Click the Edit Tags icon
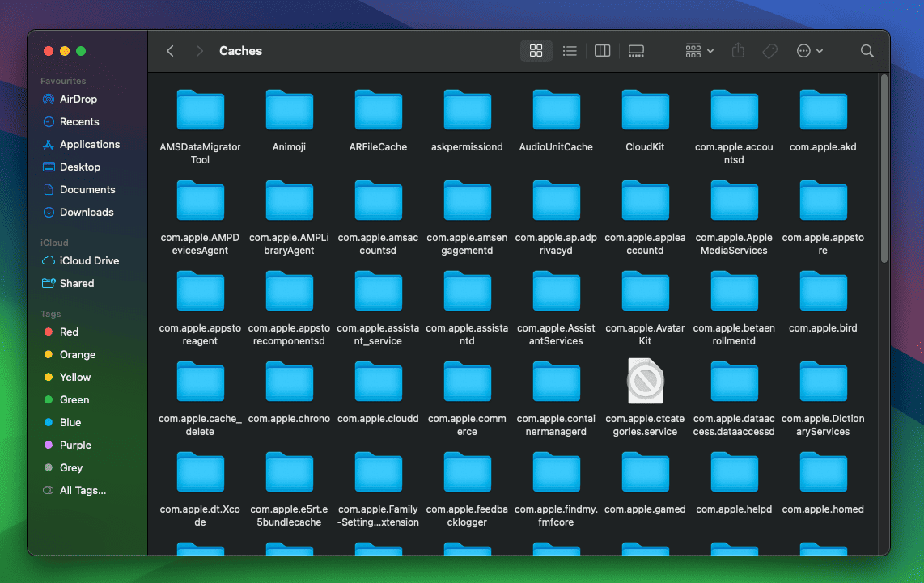Screen dimensions: 924x583 point(769,51)
